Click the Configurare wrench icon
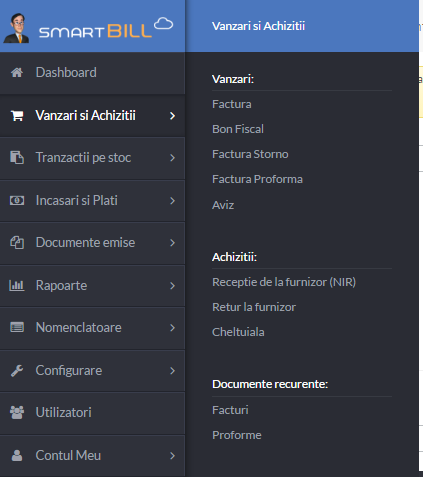 pos(17,371)
